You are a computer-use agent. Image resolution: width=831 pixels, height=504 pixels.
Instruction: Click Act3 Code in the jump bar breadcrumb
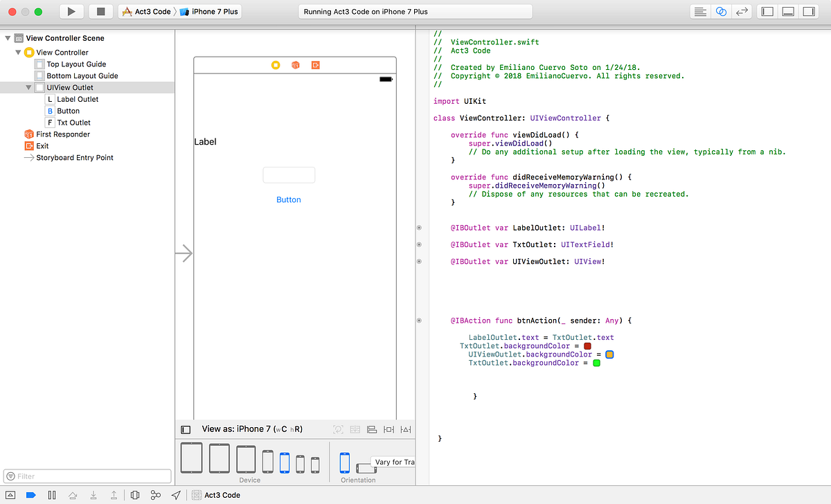[x=222, y=495]
